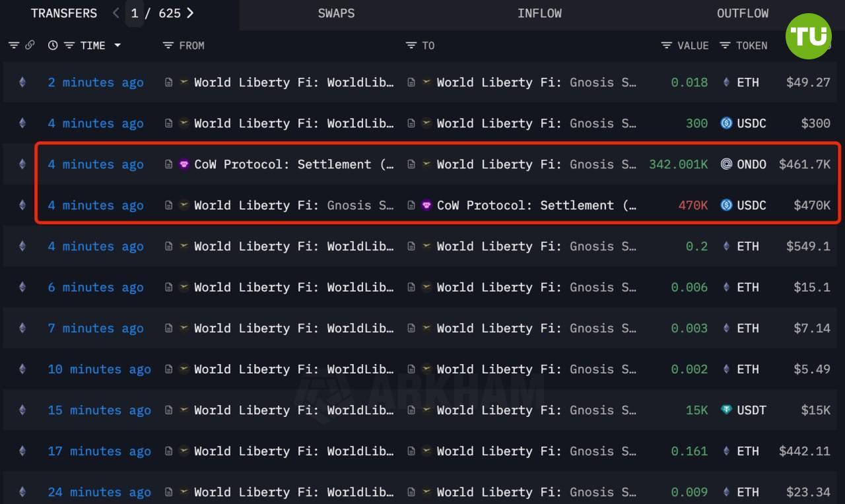
Task: Click the page number field showing 1
Action: pos(135,13)
